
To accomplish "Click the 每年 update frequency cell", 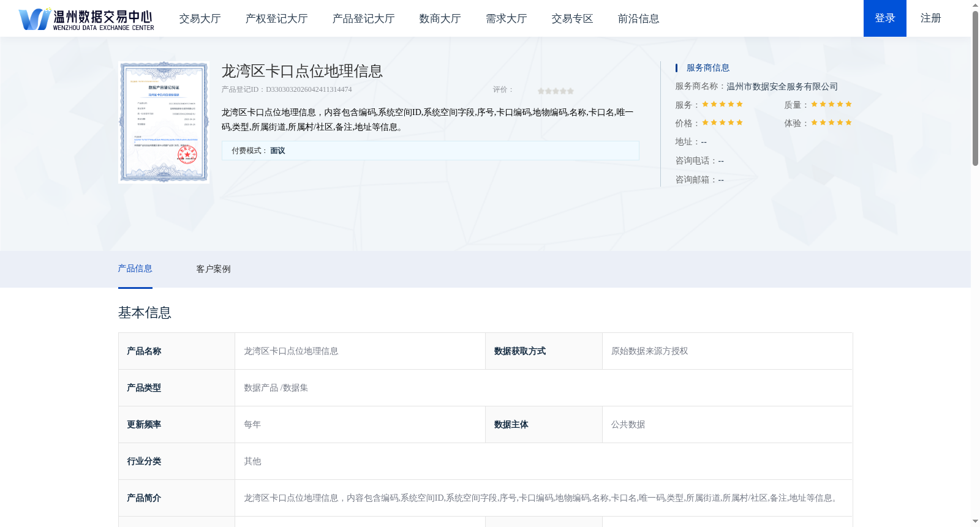I will tap(360, 425).
